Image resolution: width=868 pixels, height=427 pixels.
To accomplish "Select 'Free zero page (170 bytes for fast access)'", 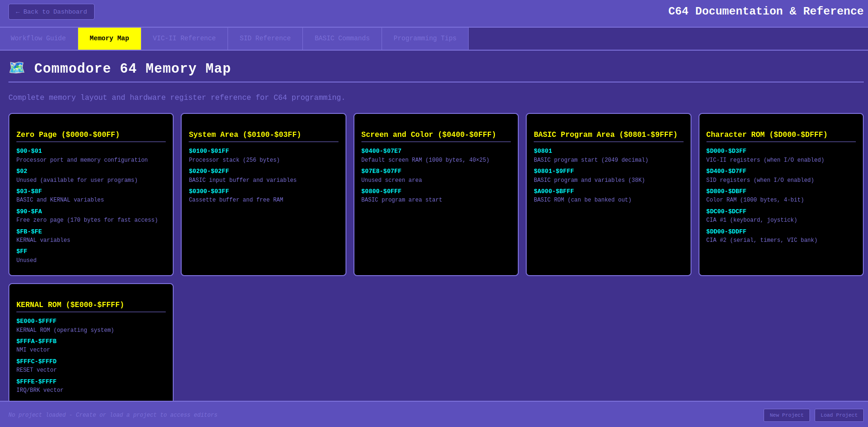I will (x=87, y=220).
